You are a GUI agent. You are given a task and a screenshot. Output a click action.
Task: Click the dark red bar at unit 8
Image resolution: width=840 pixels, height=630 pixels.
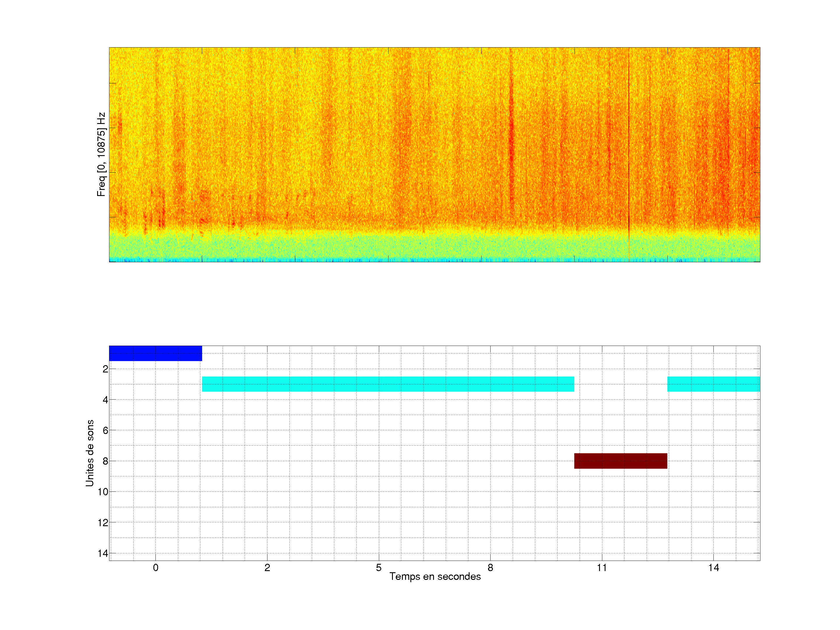620,461
